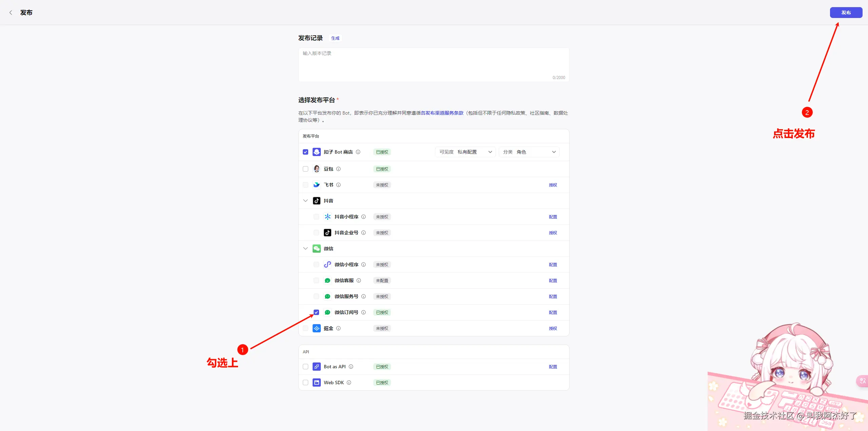Open the 可见度 私有配置 dropdown
The image size is (868, 431).
[465, 152]
